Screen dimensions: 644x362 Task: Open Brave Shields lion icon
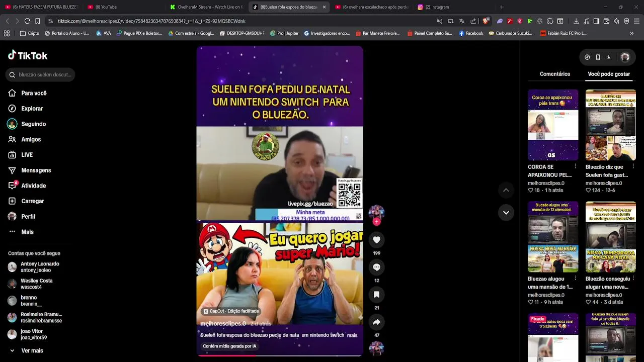(486, 21)
